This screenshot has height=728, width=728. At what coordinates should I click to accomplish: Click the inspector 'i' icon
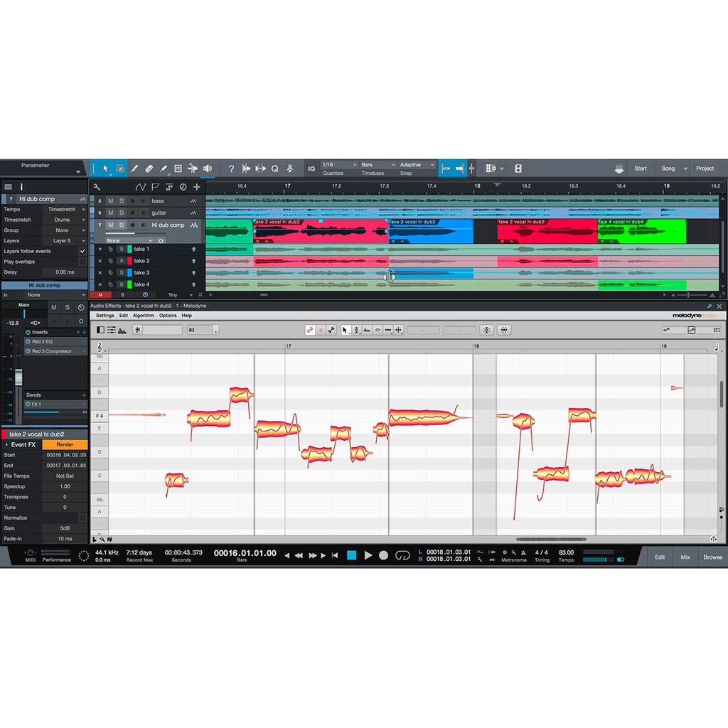click(x=21, y=187)
